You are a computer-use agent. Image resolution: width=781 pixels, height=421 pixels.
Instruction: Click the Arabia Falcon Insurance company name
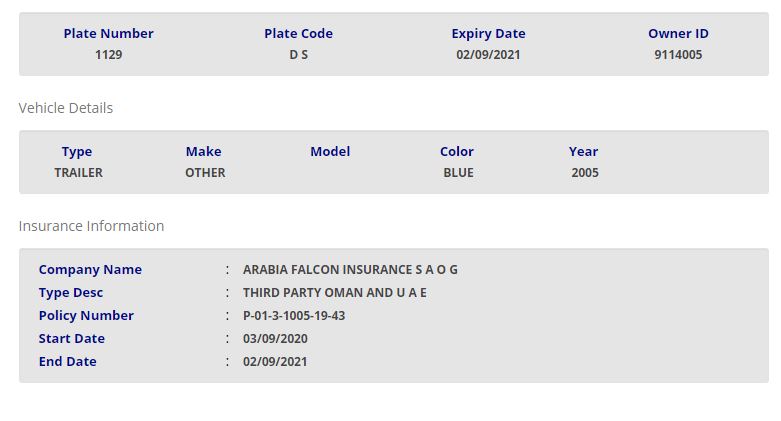click(350, 270)
